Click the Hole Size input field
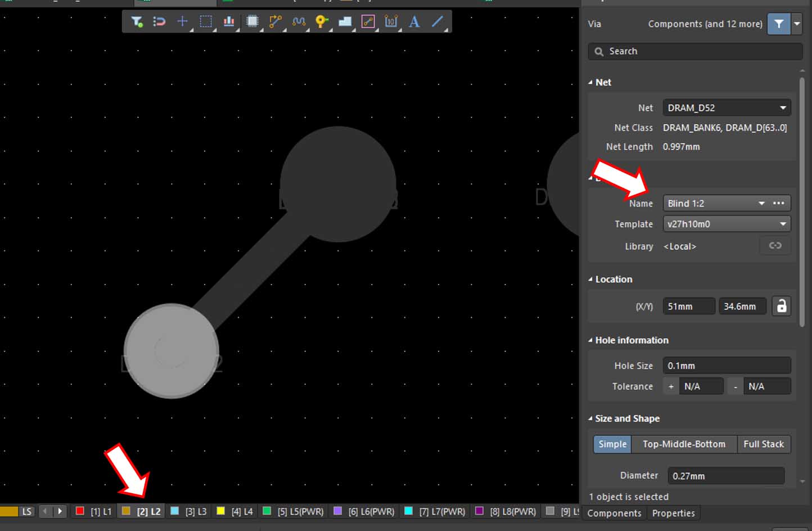Screen dimensions: 812x531 [726, 366]
